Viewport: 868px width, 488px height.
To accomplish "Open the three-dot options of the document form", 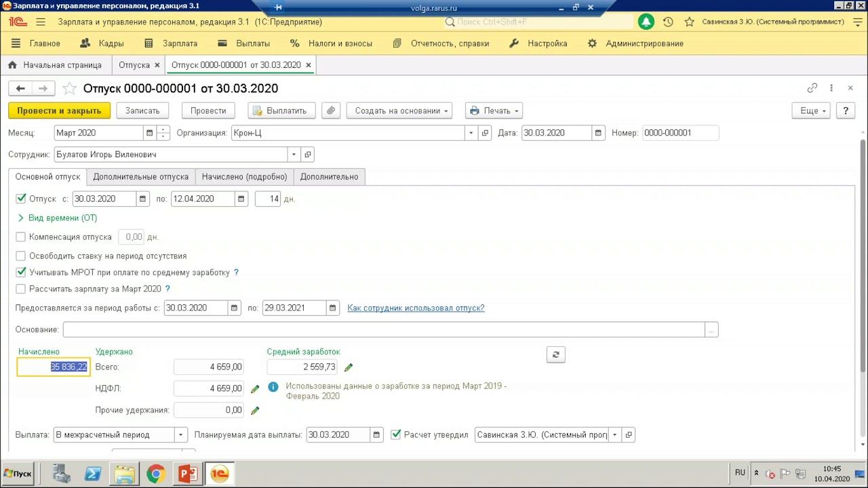I will (x=831, y=88).
